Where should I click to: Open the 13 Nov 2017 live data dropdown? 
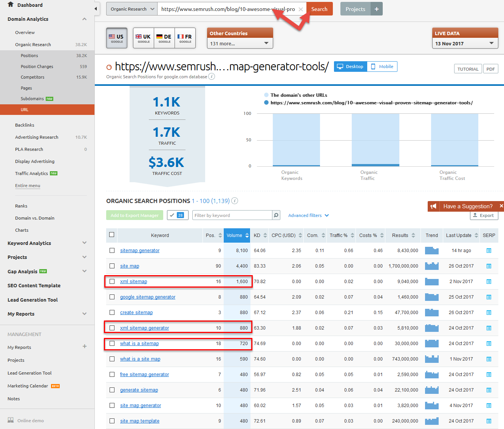465,43
